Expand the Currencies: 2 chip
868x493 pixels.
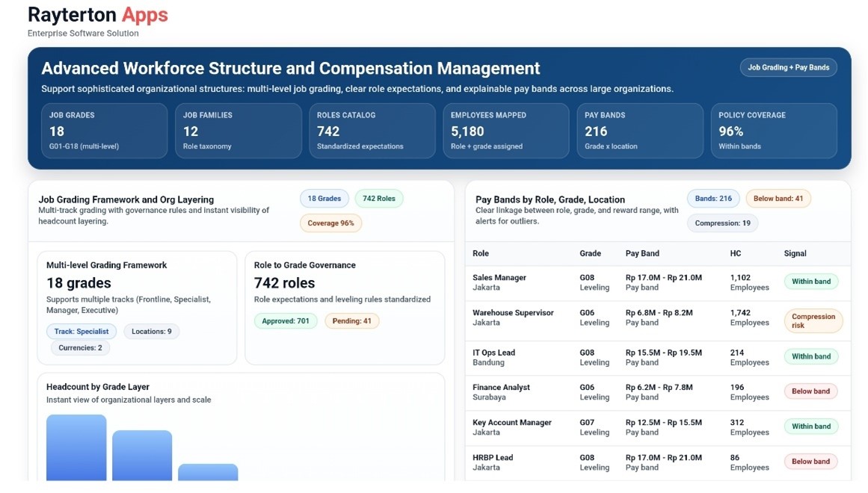click(x=80, y=347)
